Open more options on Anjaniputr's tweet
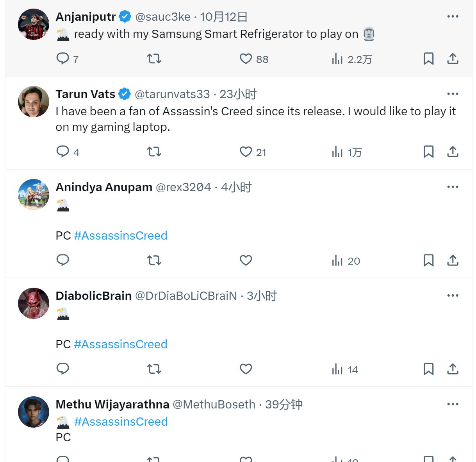Viewport: 476px width, 462px height. tap(453, 16)
